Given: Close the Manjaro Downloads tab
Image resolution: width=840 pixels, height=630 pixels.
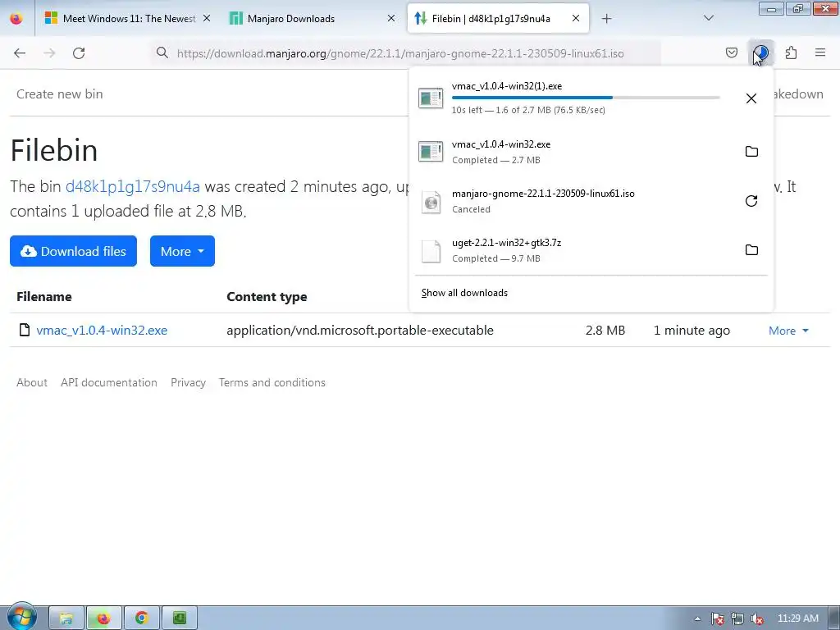Looking at the screenshot, I should (x=391, y=18).
